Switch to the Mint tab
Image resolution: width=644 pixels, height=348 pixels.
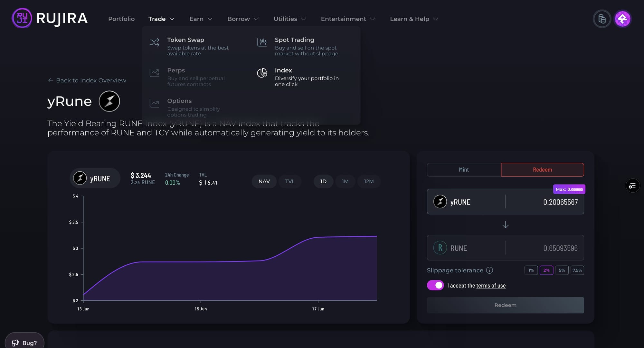464,169
